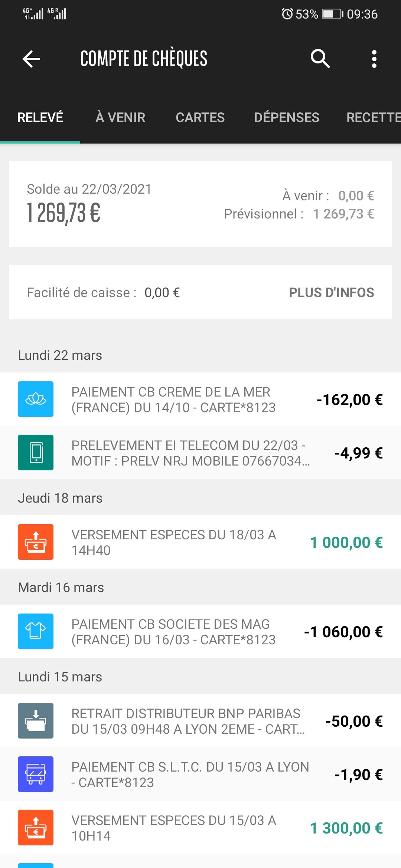This screenshot has width=401, height=868.
Task: Go back using the arrow icon
Action: (31, 59)
